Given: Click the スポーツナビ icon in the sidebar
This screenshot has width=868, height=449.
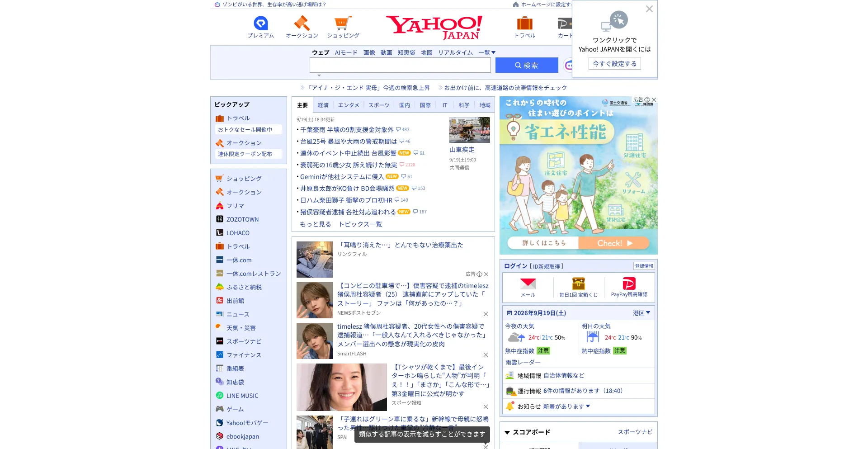Looking at the screenshot, I should pyautogui.click(x=220, y=341).
